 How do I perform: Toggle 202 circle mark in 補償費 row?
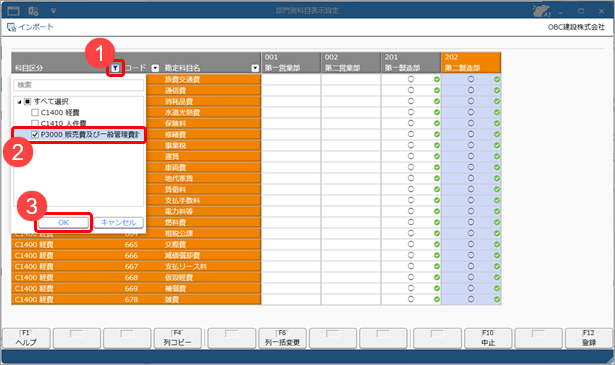coord(471,288)
